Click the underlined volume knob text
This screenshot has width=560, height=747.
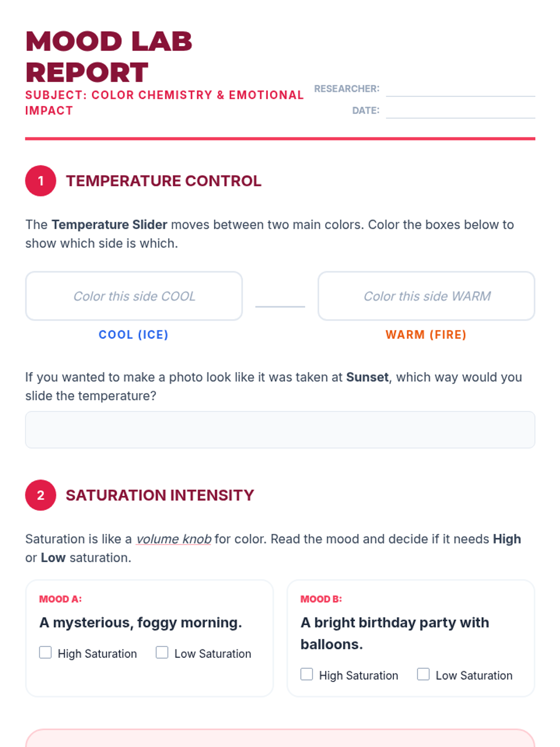point(174,539)
